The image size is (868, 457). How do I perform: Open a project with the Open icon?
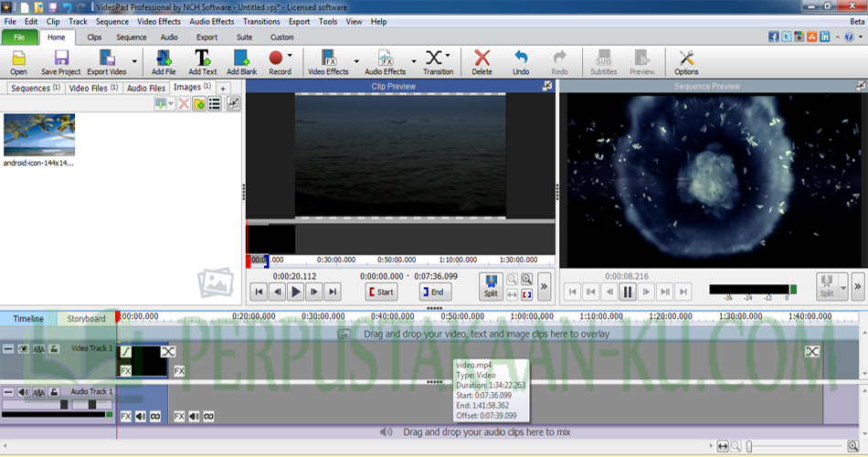click(x=18, y=62)
